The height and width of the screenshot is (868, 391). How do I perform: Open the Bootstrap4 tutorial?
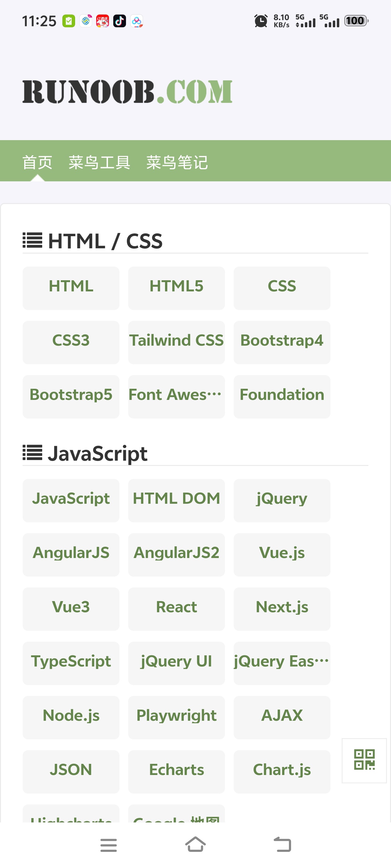pos(282,342)
